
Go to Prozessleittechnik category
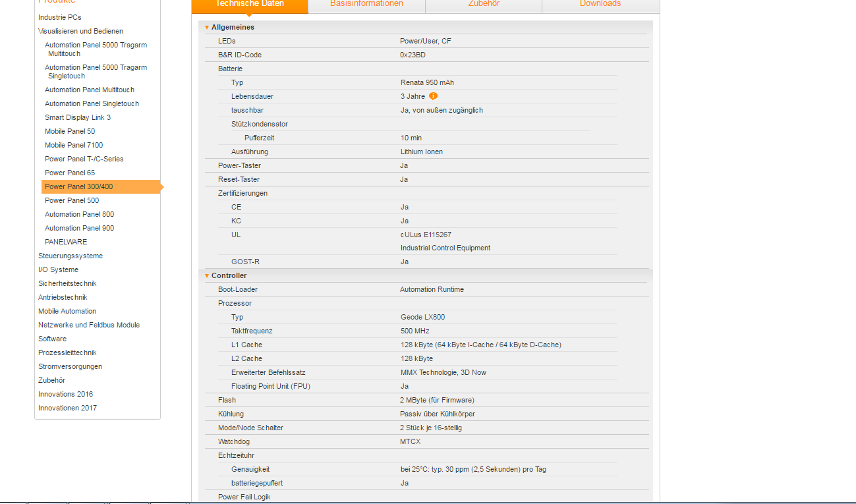[x=67, y=352]
